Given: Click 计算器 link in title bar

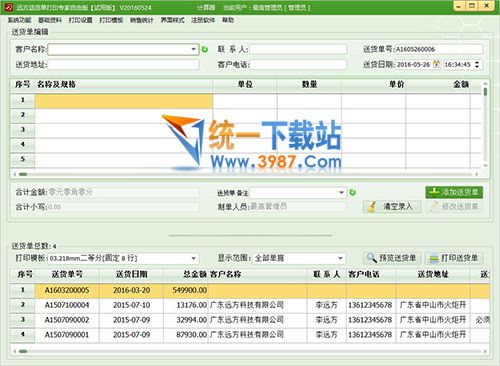Looking at the screenshot, I should 206,7.
